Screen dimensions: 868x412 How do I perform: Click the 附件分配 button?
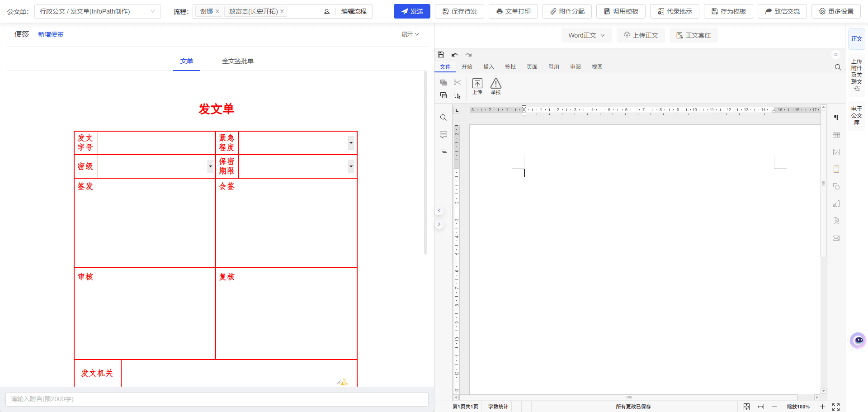pyautogui.click(x=567, y=11)
